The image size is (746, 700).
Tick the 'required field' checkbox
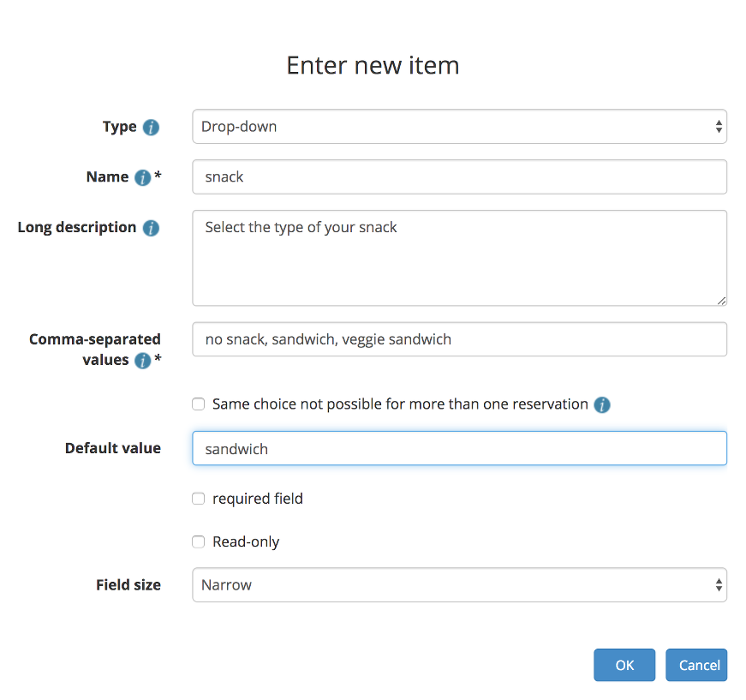pyautogui.click(x=199, y=499)
